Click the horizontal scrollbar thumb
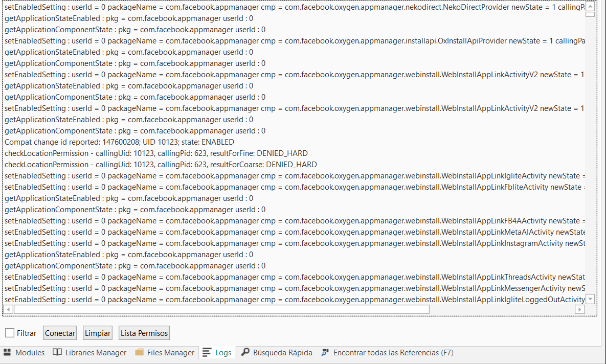This screenshot has width=606, height=364. (x=221, y=309)
